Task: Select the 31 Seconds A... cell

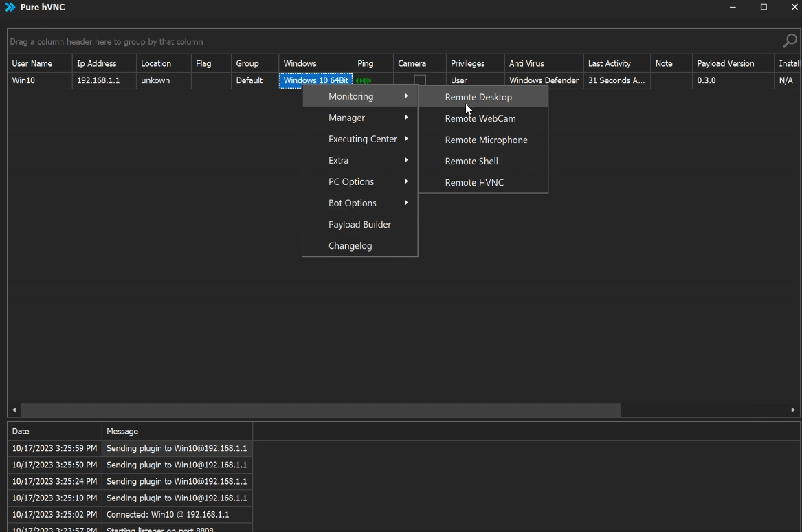Action: pyautogui.click(x=617, y=80)
